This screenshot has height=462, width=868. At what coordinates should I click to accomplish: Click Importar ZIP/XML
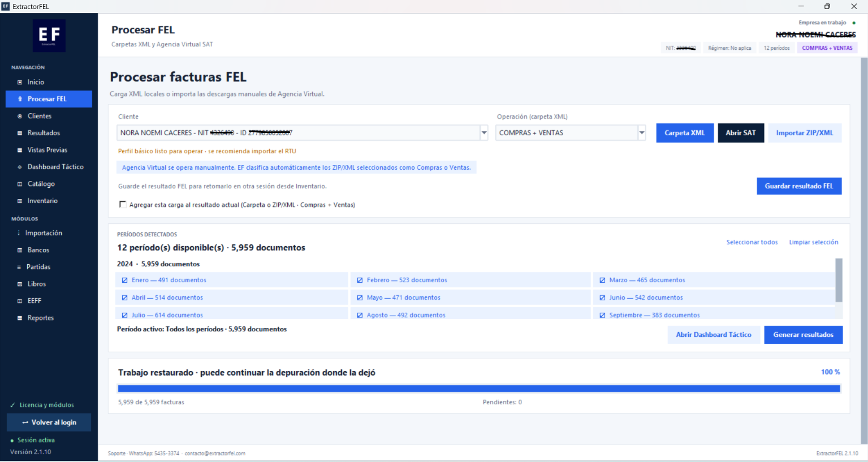805,133
